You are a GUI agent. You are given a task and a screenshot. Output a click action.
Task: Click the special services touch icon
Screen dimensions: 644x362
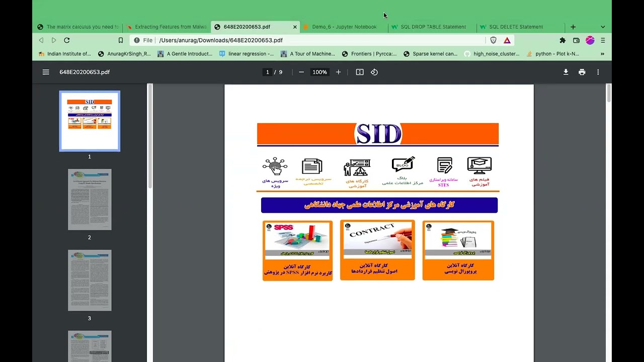[275, 166]
